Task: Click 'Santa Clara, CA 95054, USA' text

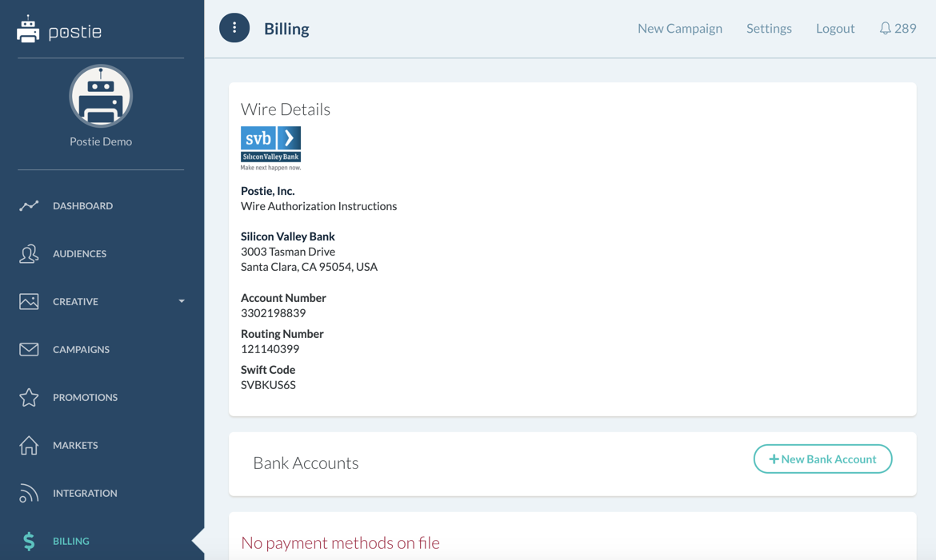Action: pyautogui.click(x=309, y=267)
